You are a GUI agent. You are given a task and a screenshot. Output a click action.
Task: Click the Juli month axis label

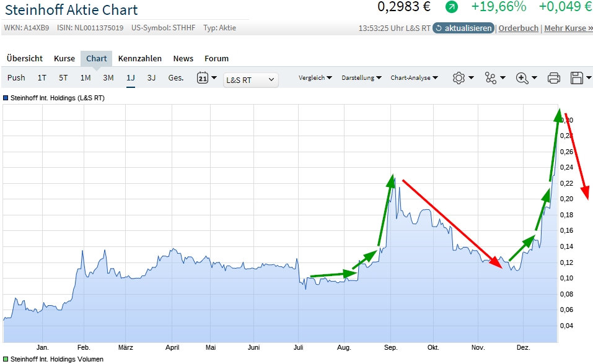[x=299, y=347]
